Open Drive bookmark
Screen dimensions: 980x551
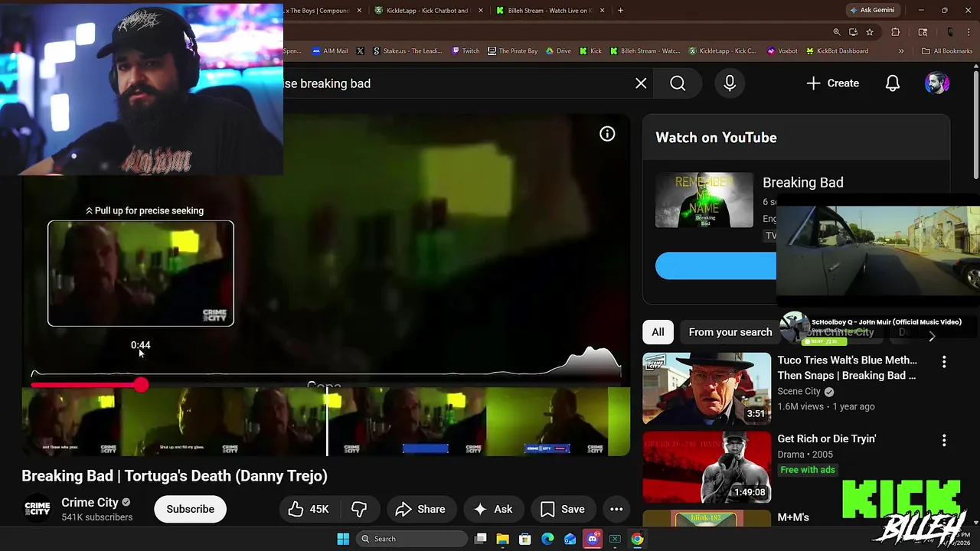tap(558, 51)
